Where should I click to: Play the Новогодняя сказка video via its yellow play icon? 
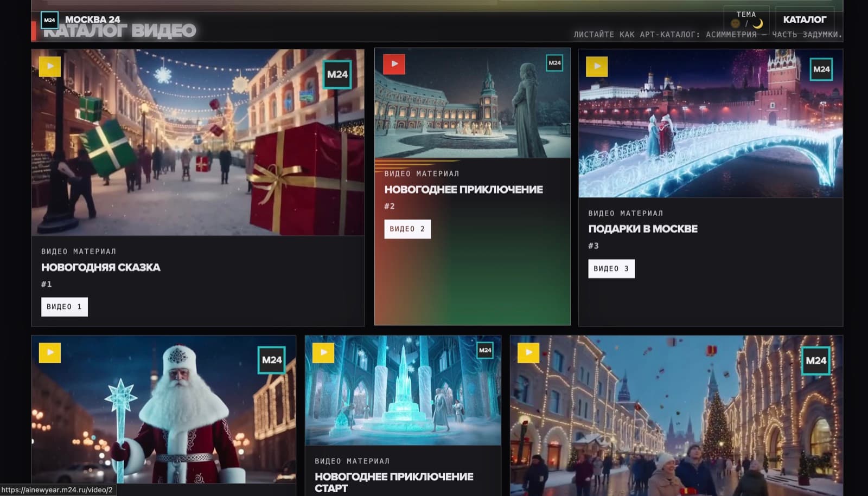coord(50,67)
